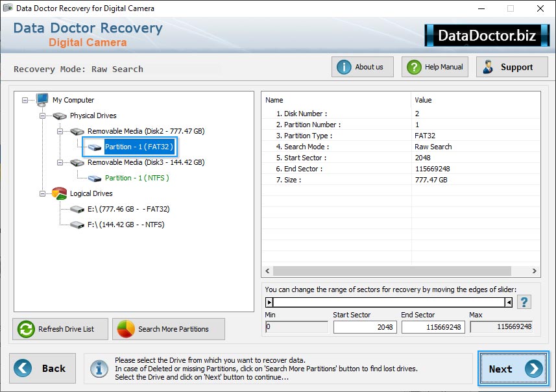Select logical drive F:\ (144.42 GB NTFS)

[x=126, y=225]
